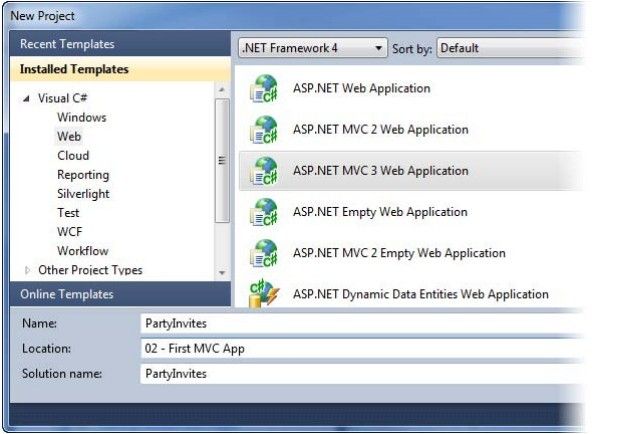This screenshot has width=617, height=434.
Task: Select the Workflow category
Action: point(83,251)
